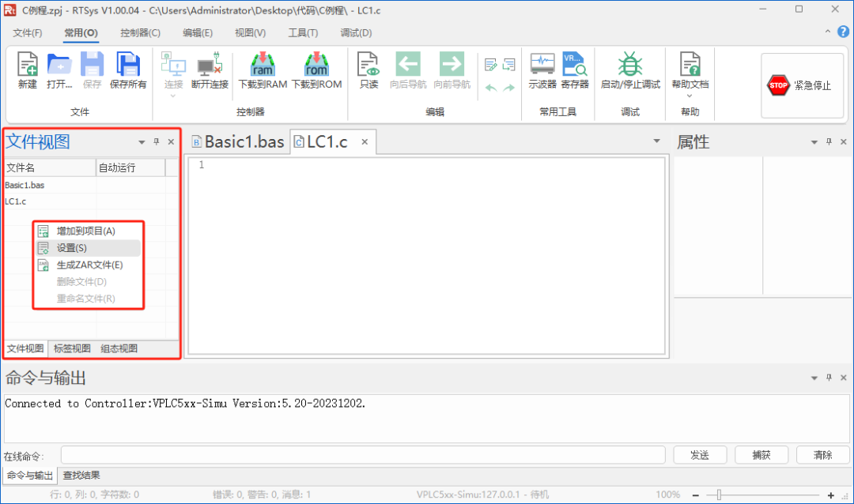Start or stop debugging with 启动/停止调试
The image size is (854, 504).
click(630, 70)
